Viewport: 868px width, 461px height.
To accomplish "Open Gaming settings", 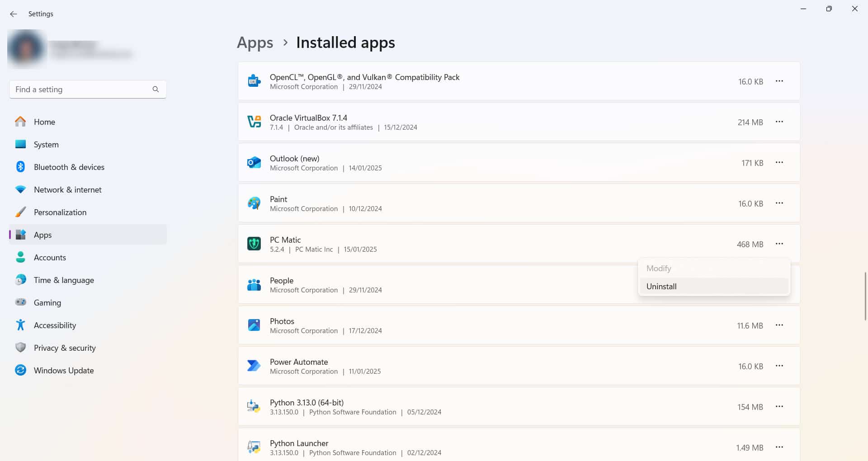I will [88, 302].
